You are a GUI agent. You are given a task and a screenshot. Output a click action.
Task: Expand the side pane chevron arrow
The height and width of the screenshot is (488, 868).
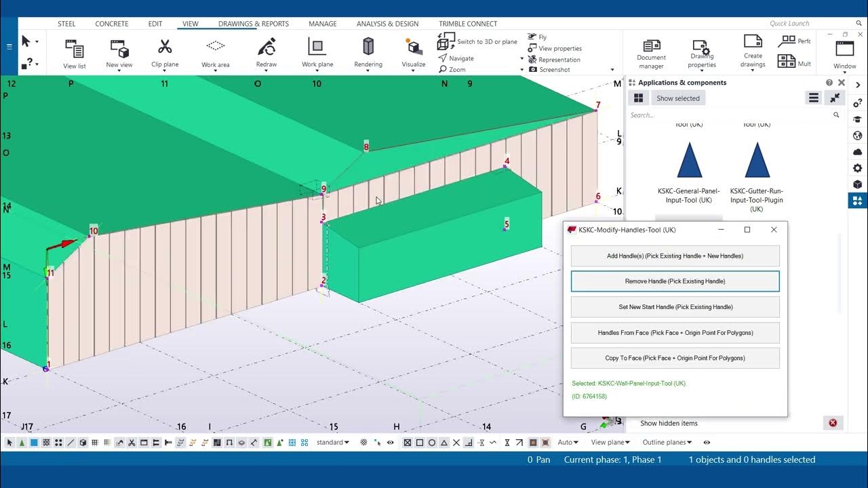(x=858, y=84)
